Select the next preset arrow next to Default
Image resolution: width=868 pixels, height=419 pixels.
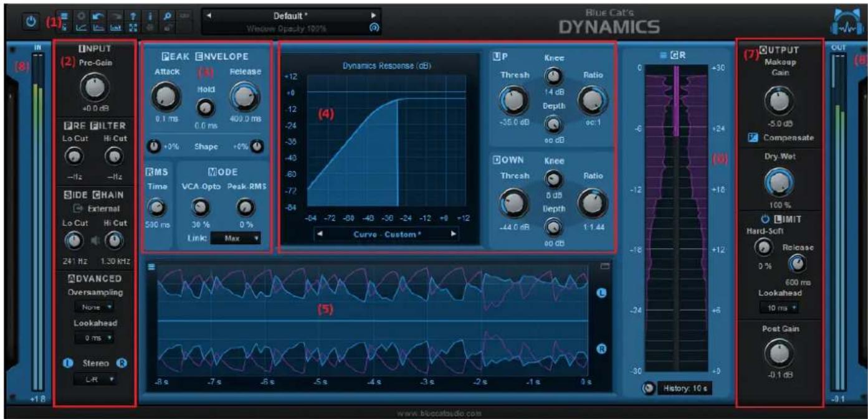coord(373,15)
